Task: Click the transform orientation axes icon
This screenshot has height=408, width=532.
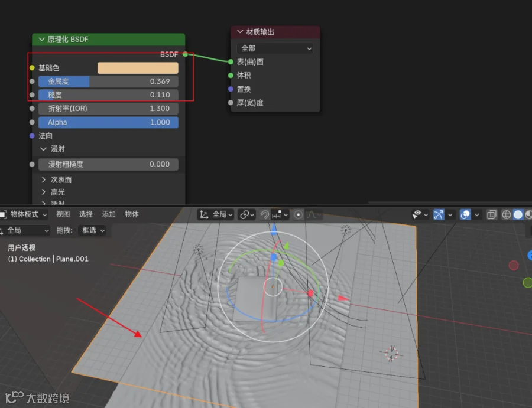Action: point(204,214)
